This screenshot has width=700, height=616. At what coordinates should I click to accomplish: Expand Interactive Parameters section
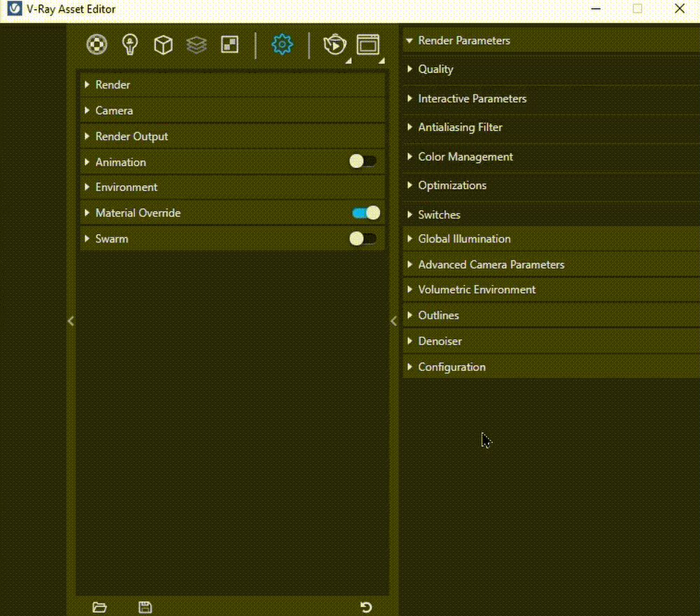pos(552,99)
